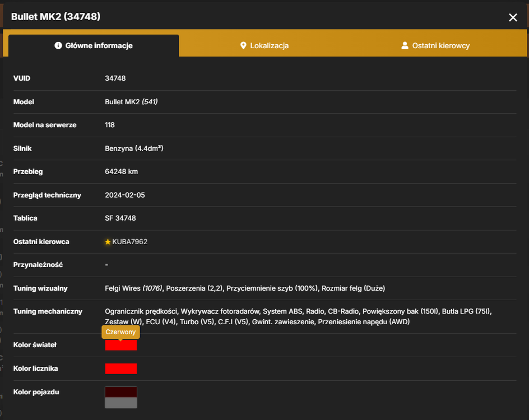Click the person icon on Ostatni kierowcy
529x420 pixels.
pyautogui.click(x=405, y=45)
